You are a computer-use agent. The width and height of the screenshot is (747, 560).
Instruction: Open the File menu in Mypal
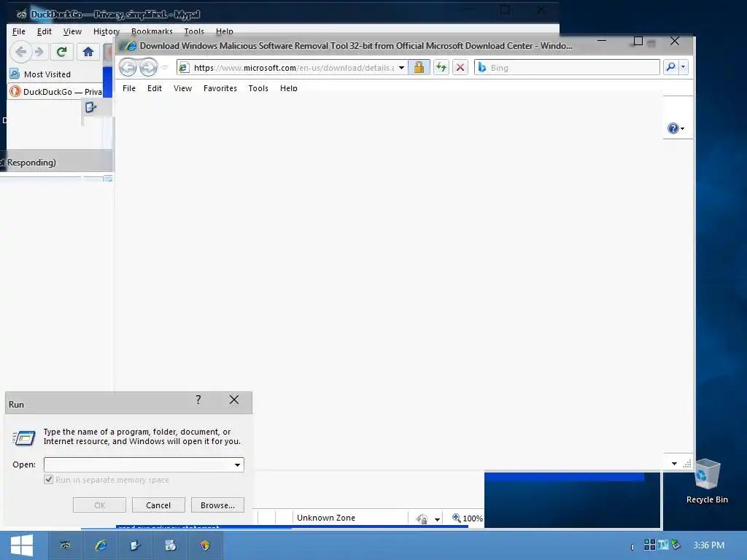18,31
